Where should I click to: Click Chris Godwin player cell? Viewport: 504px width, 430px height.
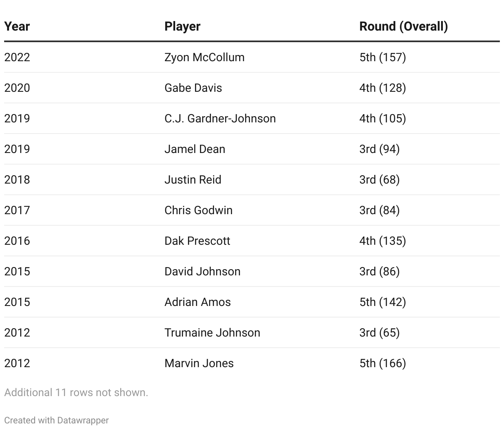point(198,210)
